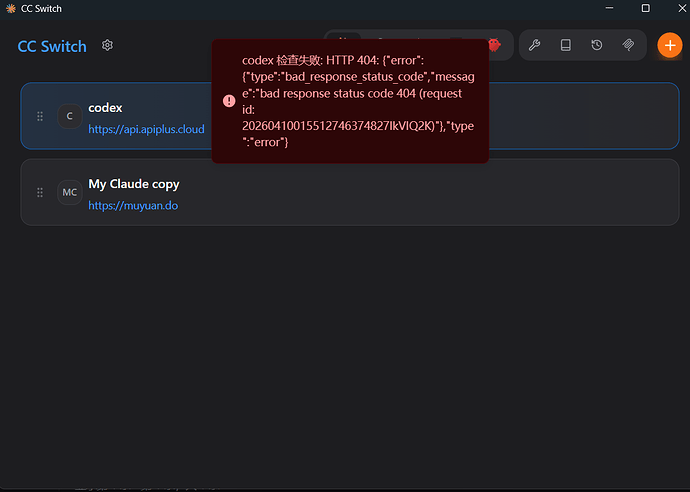Maximize the CC Switch window

(645, 8)
